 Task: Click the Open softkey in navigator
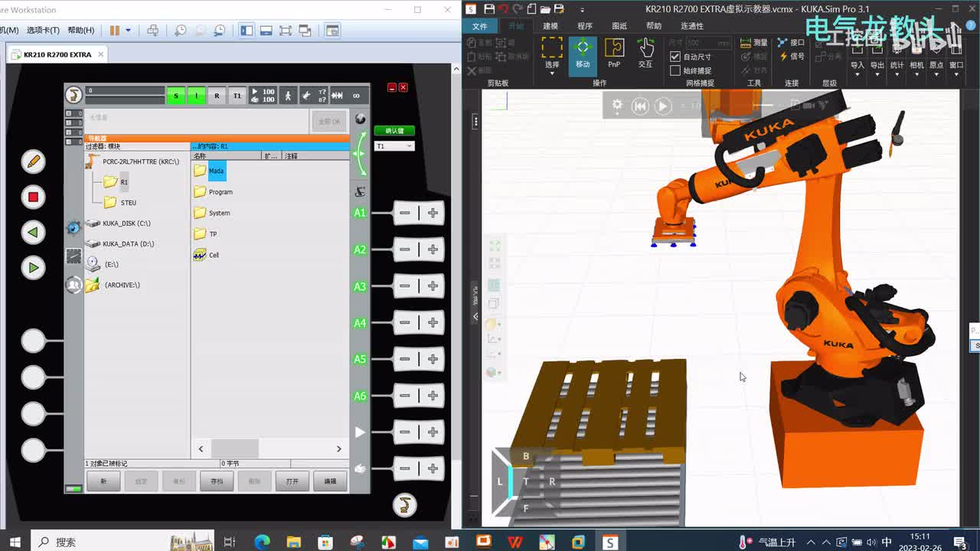292,481
